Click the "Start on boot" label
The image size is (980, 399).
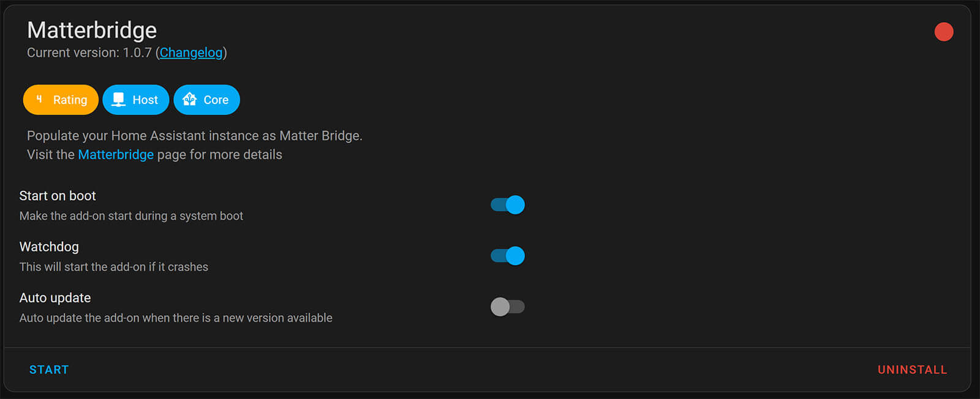coord(58,195)
